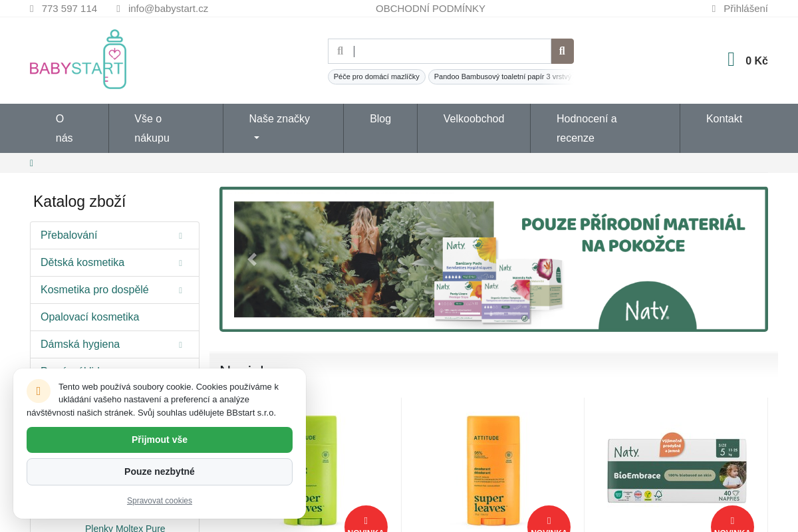This screenshot has height=532, width=798.
Task: Expand the Kosmetika pro dospělé category
Action: [180, 290]
